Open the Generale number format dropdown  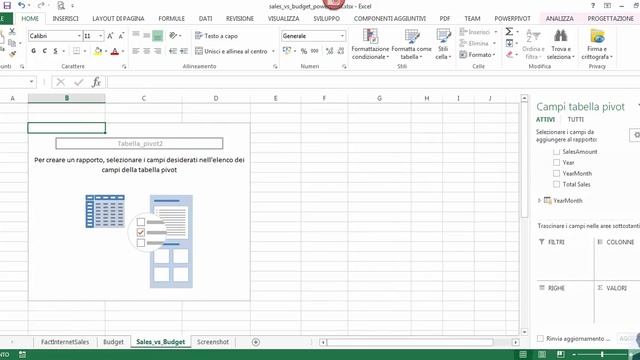tap(342, 36)
